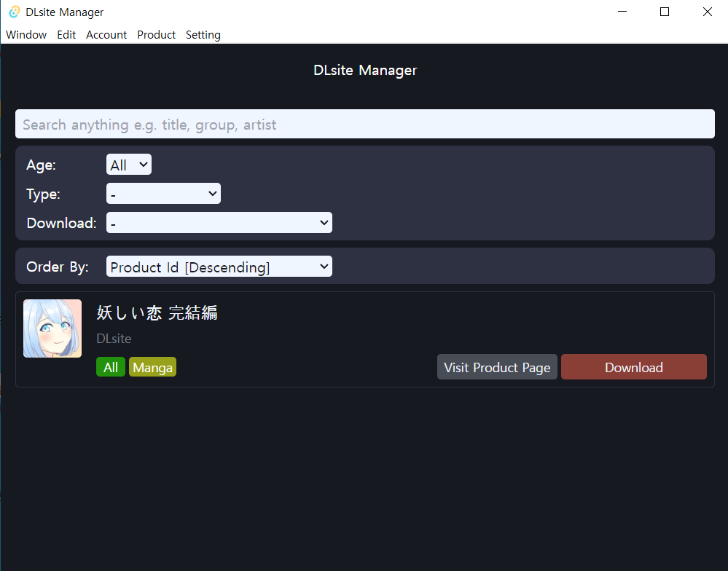Open the Window menu

(26, 34)
